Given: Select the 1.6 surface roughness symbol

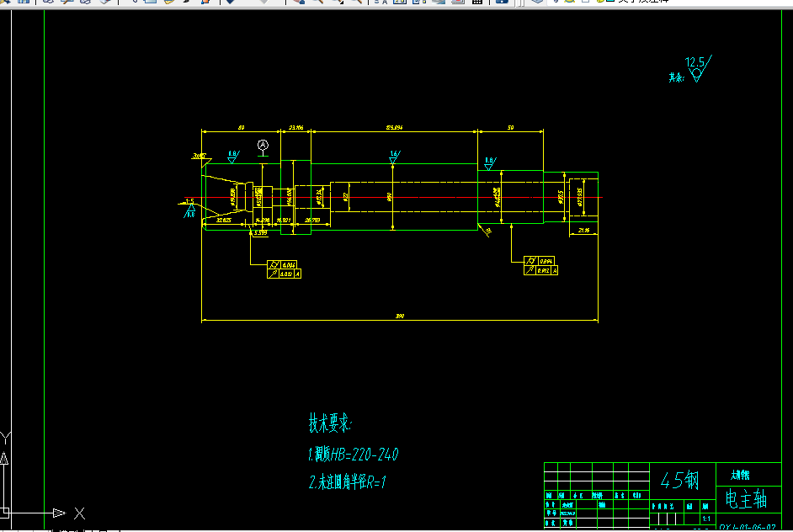Looking at the screenshot, I should point(395,157).
